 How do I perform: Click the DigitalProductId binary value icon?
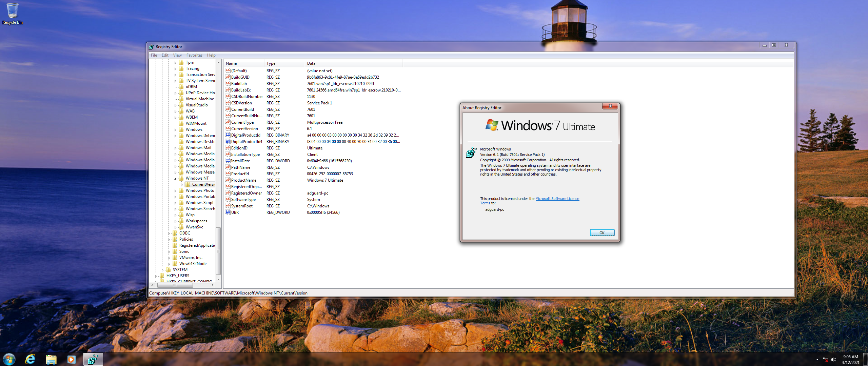point(228,135)
